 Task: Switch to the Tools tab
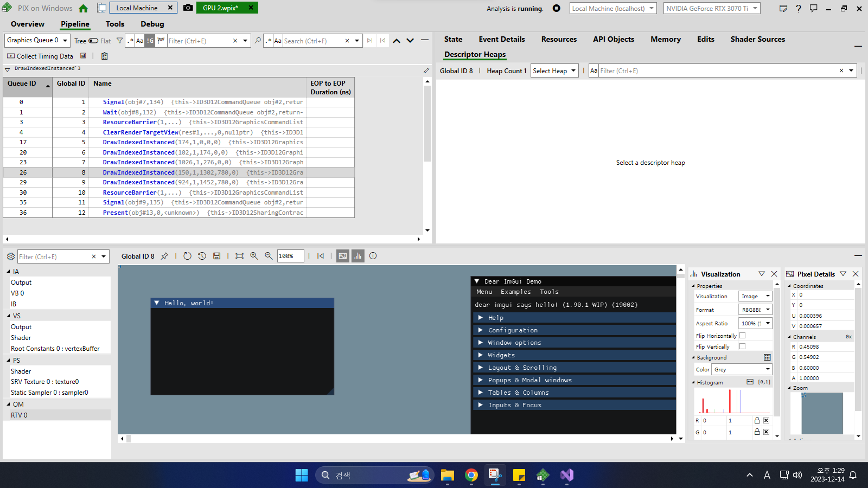(x=115, y=24)
